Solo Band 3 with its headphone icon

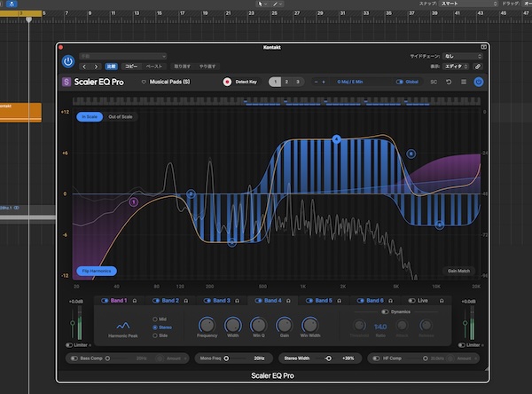(x=237, y=301)
